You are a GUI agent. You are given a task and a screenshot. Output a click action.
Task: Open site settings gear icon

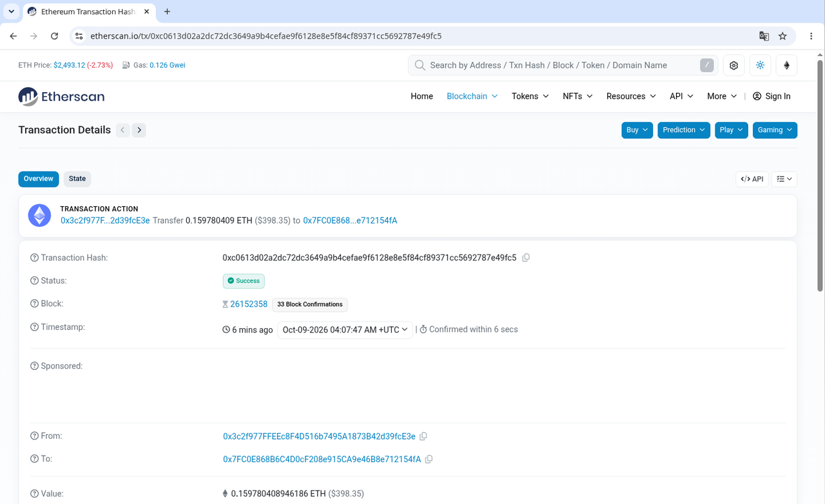(733, 65)
